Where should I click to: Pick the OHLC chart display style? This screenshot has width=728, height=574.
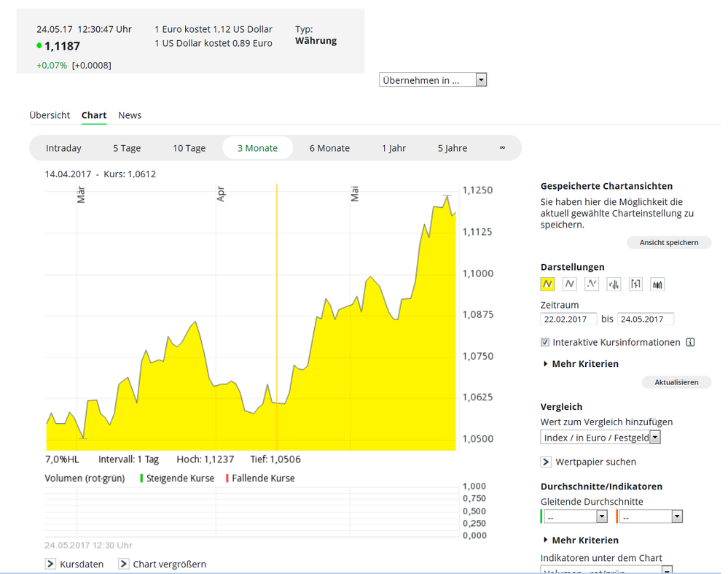[635, 284]
